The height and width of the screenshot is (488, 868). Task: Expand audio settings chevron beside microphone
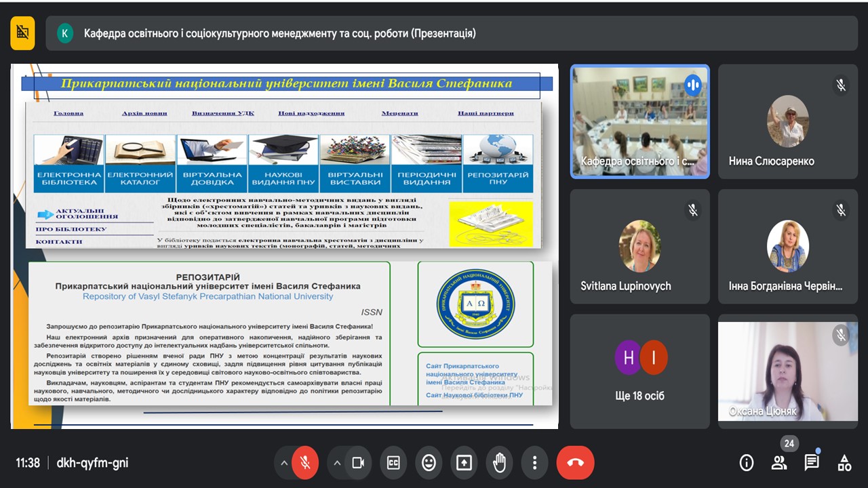(x=283, y=463)
